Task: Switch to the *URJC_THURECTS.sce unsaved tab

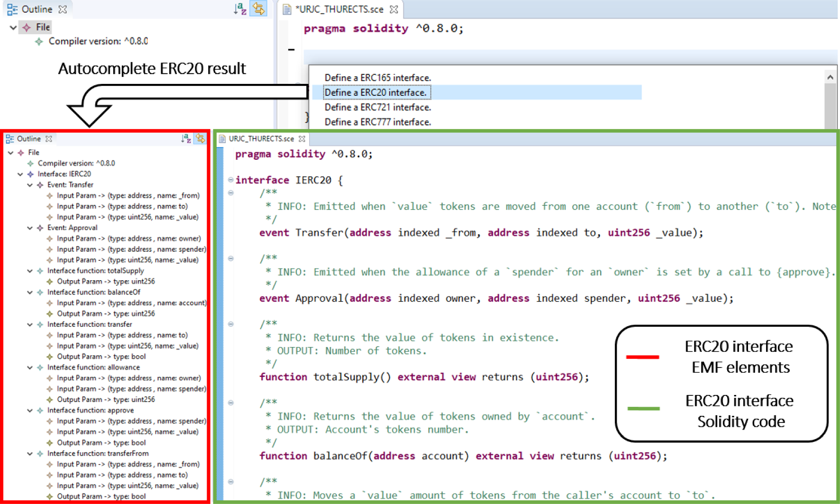Action: (x=339, y=9)
